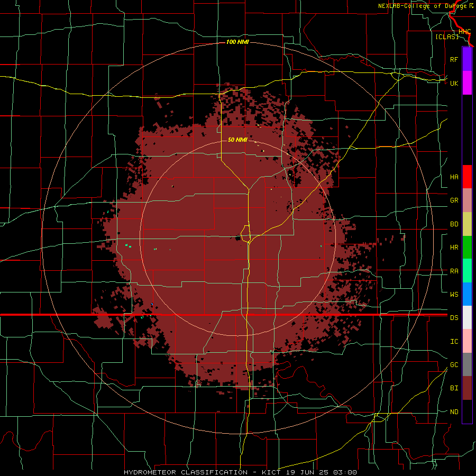Click the 100 NMI range ring label
This screenshot has width=476, height=476.
(x=237, y=42)
